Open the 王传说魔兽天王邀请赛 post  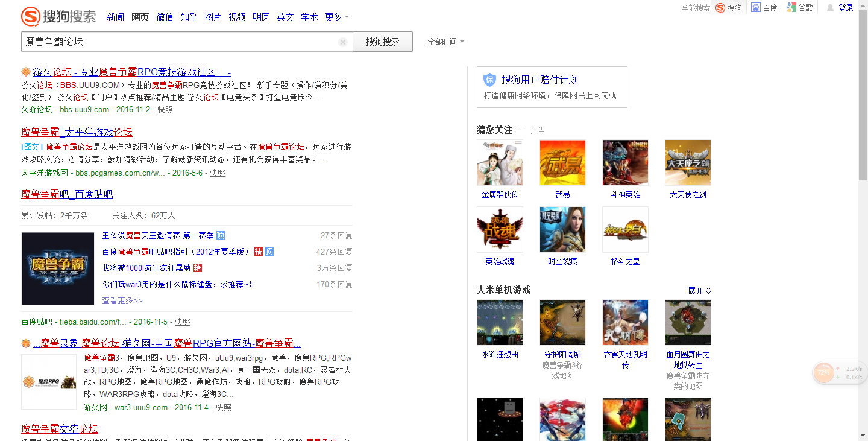coord(158,235)
